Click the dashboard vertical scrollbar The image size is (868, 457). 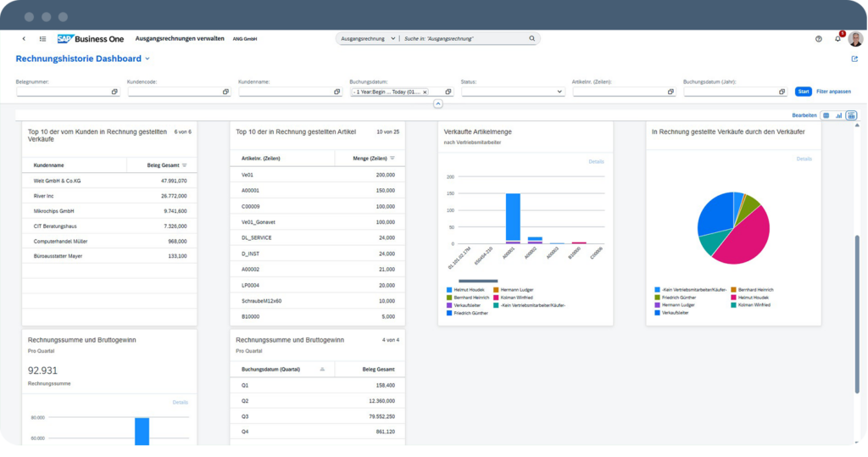(858, 314)
